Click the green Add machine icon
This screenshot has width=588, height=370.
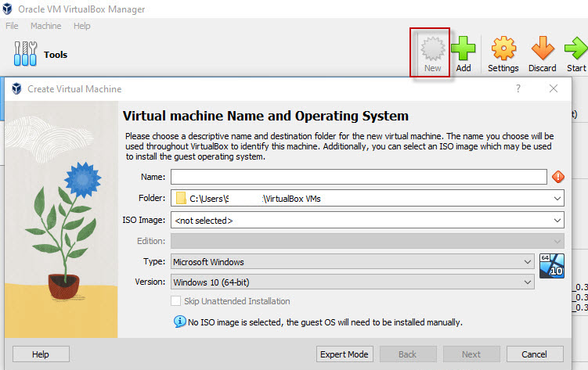click(x=464, y=48)
